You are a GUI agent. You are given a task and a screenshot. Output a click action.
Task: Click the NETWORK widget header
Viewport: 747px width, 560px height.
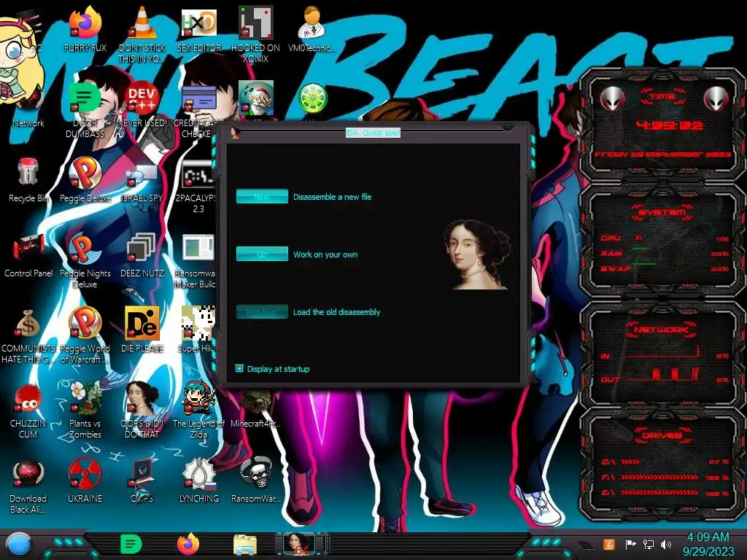pos(662,330)
